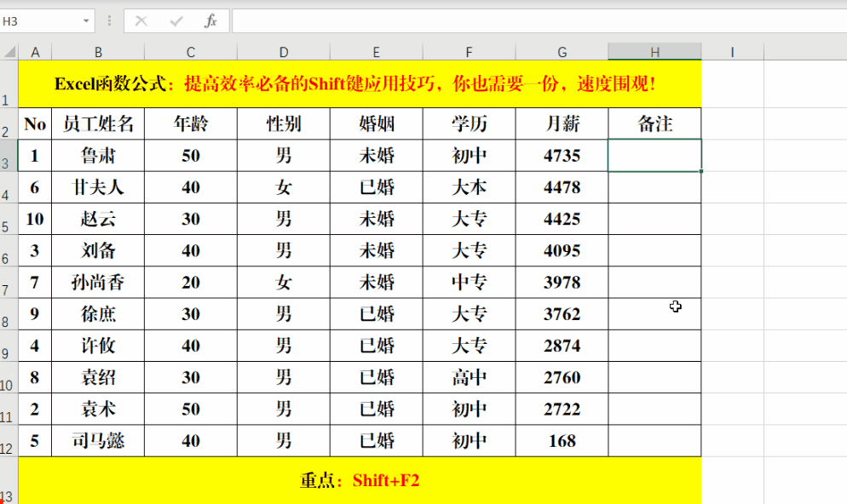Click the salary cell 2760
Image resolution: width=847 pixels, height=504 pixels.
(562, 377)
